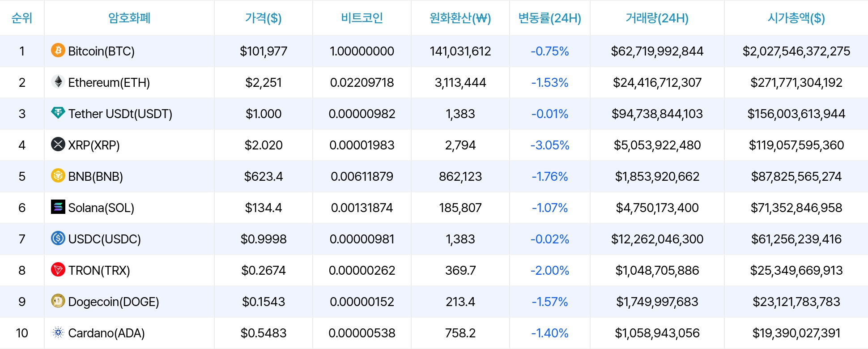The height and width of the screenshot is (349, 868).
Task: Sort by the 원화환산(₩) column header
Action: pyautogui.click(x=460, y=18)
